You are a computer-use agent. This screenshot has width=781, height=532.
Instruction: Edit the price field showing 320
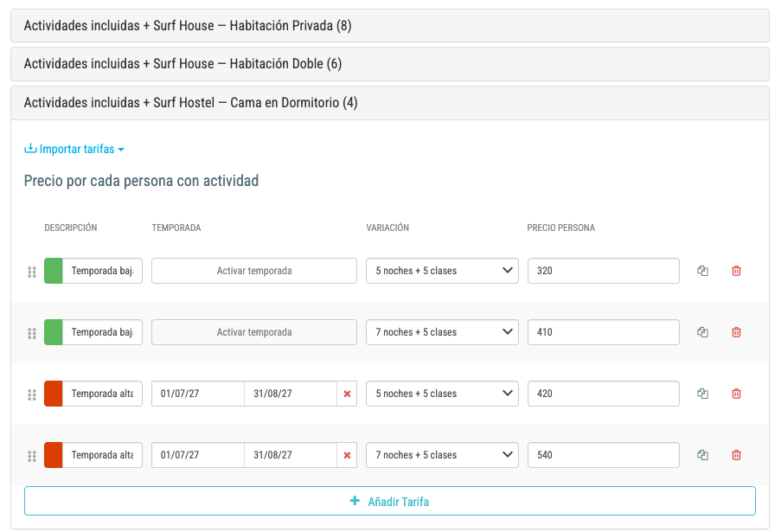603,271
